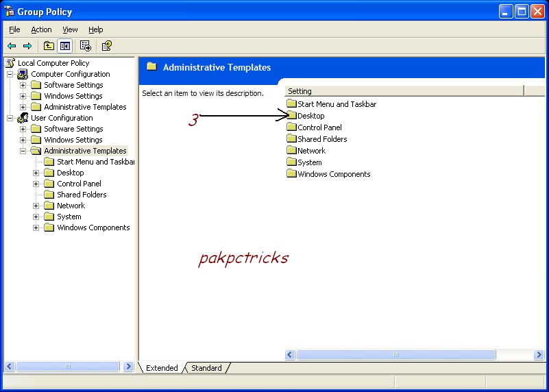Click folder icon of System in settings list

pyautogui.click(x=291, y=162)
